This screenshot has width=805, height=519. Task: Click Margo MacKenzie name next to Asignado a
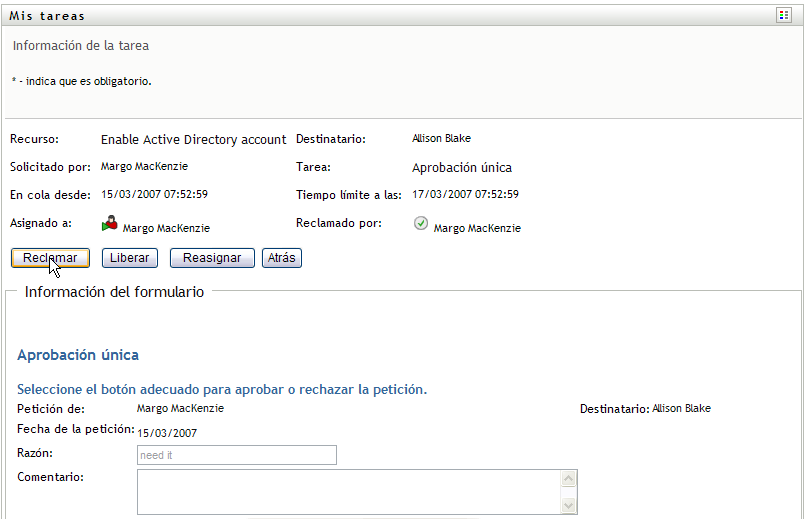pyautogui.click(x=166, y=229)
